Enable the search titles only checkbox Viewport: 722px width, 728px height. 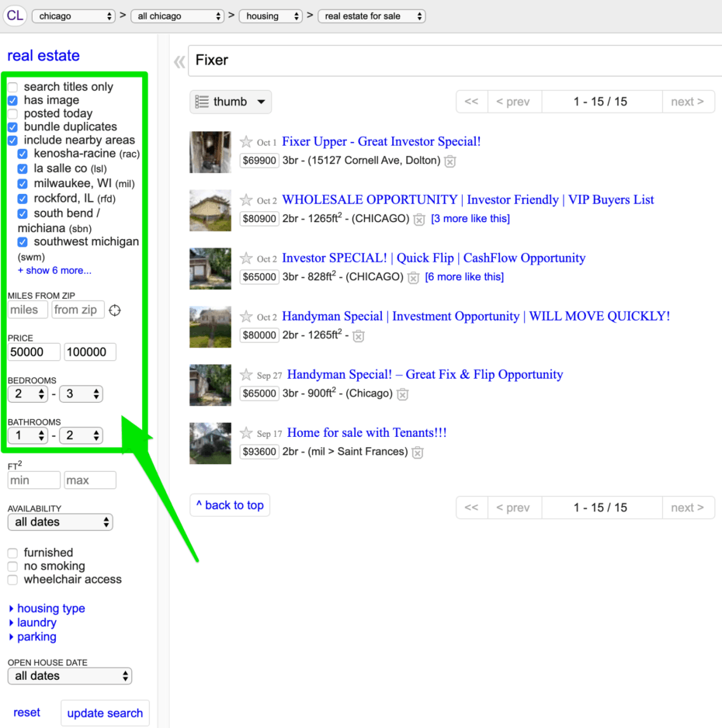pos(13,88)
